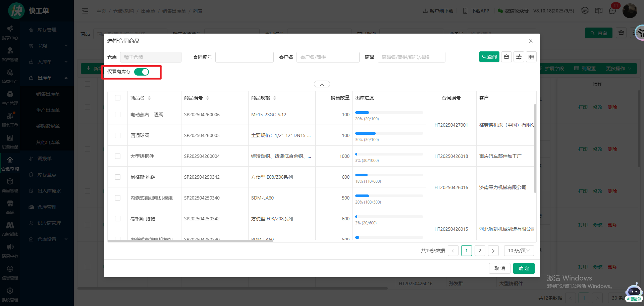The height and width of the screenshot is (306, 644).
Task: Click the clear-filter icon beside 查询 in dialog
Action: point(506,57)
